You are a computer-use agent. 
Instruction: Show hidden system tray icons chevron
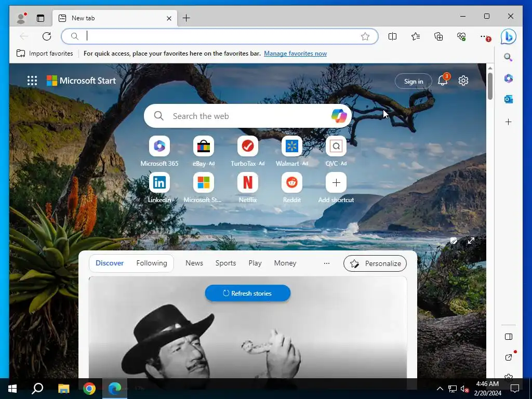tap(440, 389)
